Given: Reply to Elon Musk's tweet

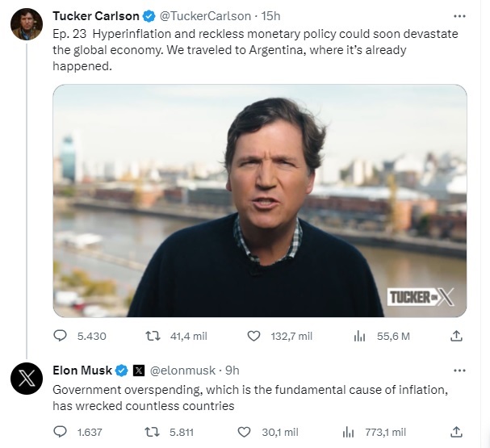Looking at the screenshot, I should coord(61,432).
